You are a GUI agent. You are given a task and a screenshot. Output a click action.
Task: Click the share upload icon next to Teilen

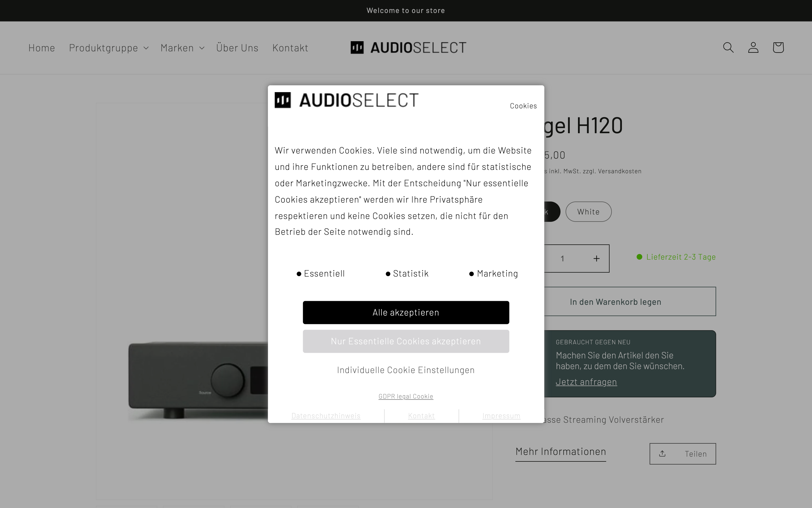662,454
